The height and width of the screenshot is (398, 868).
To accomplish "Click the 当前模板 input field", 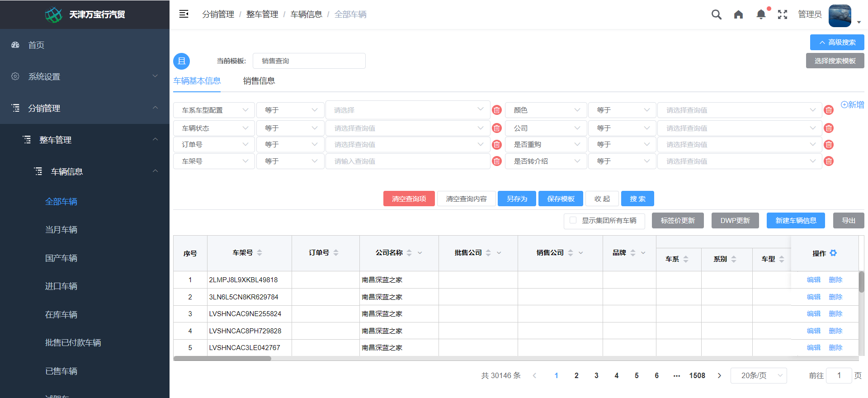I will pos(309,61).
